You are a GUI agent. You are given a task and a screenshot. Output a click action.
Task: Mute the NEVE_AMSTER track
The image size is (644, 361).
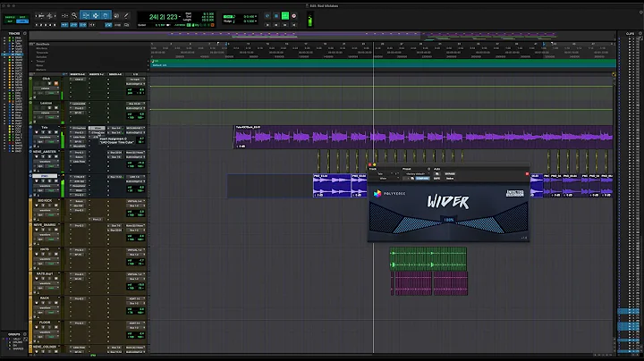[55, 156]
